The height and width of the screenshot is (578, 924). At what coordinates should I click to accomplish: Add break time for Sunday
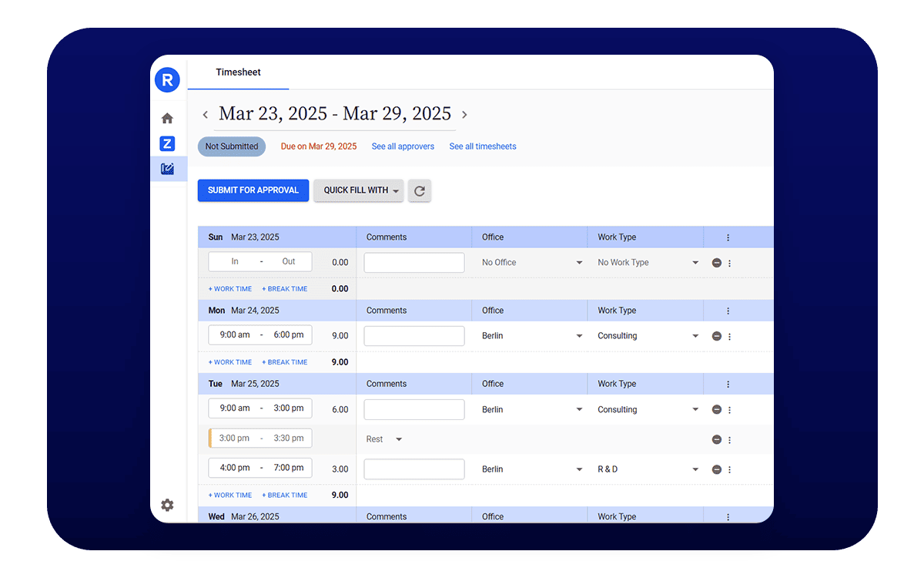click(285, 289)
